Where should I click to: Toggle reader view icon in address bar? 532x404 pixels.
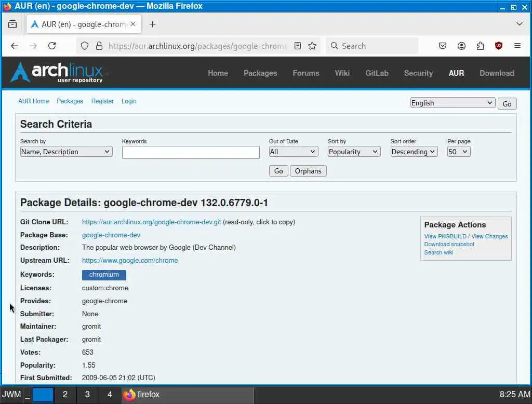pyautogui.click(x=298, y=46)
